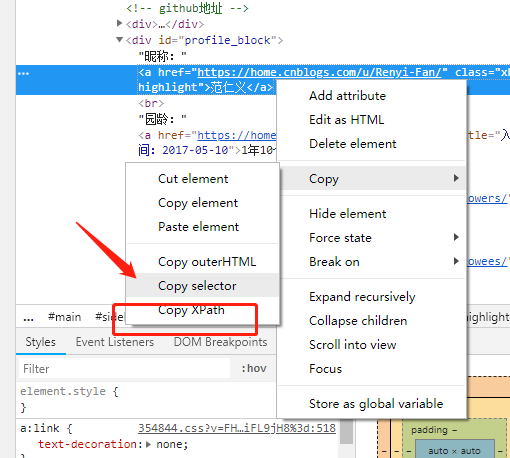
Task: Choose Copy outerHTML option
Action: [207, 262]
